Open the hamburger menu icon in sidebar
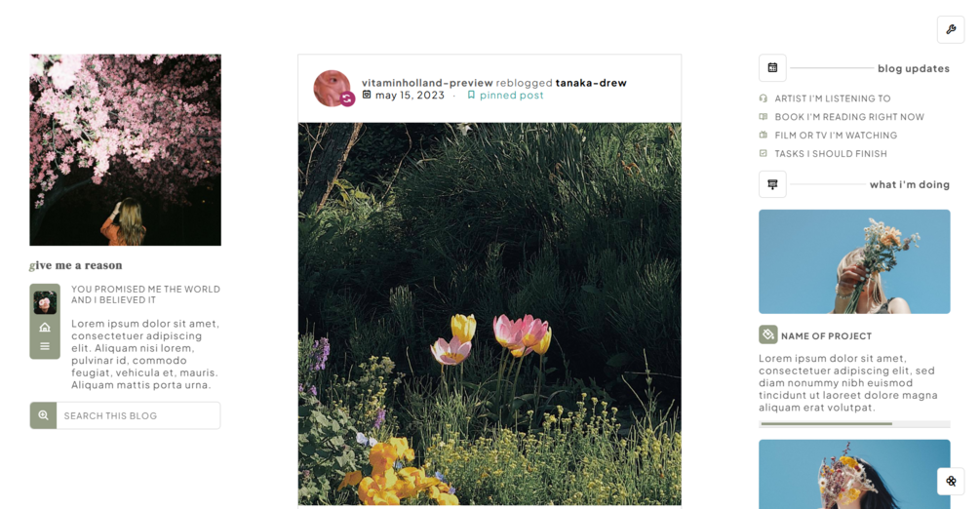Screen dimensions: 980x509 pyautogui.click(x=45, y=346)
